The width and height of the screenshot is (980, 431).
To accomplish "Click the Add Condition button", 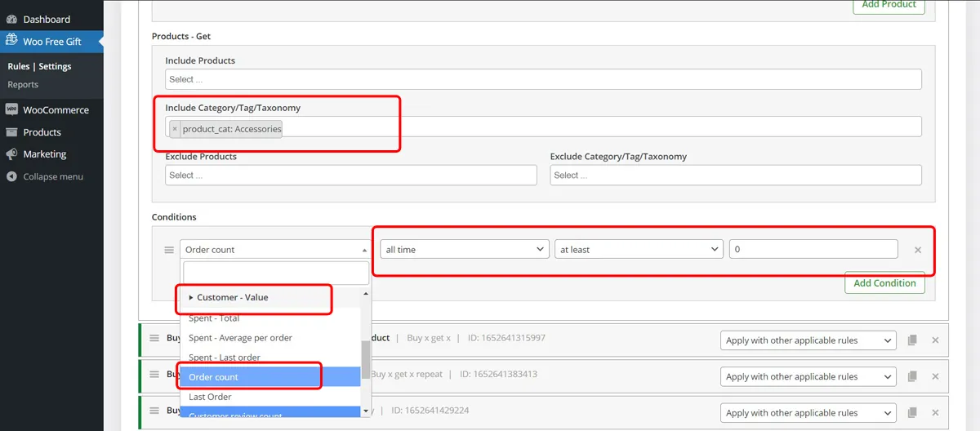I will click(884, 283).
